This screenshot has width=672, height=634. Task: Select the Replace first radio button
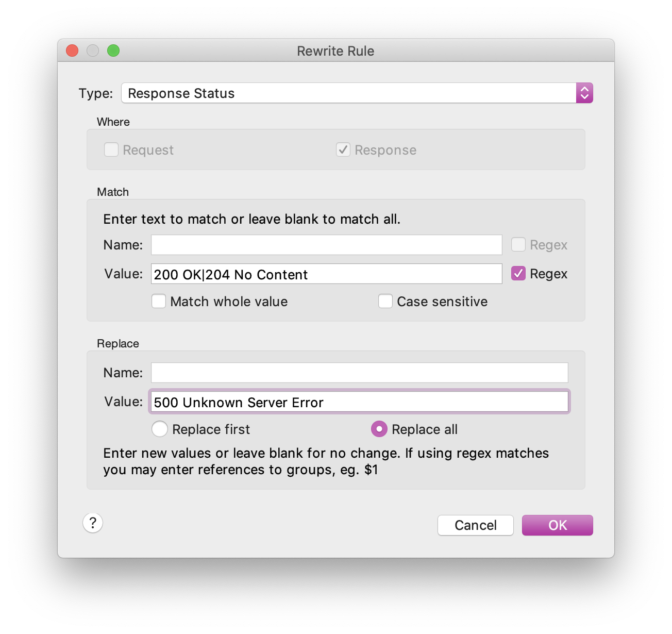point(160,429)
